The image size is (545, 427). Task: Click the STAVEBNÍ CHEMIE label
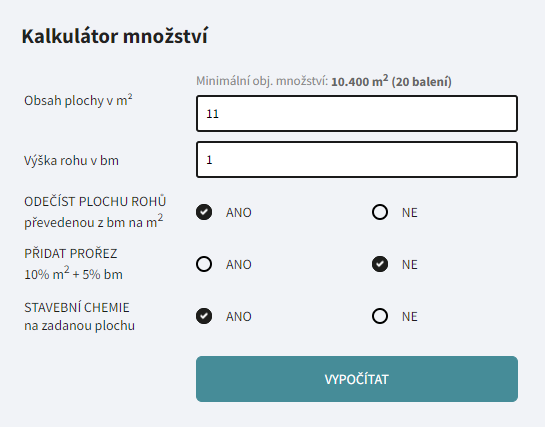(76, 307)
